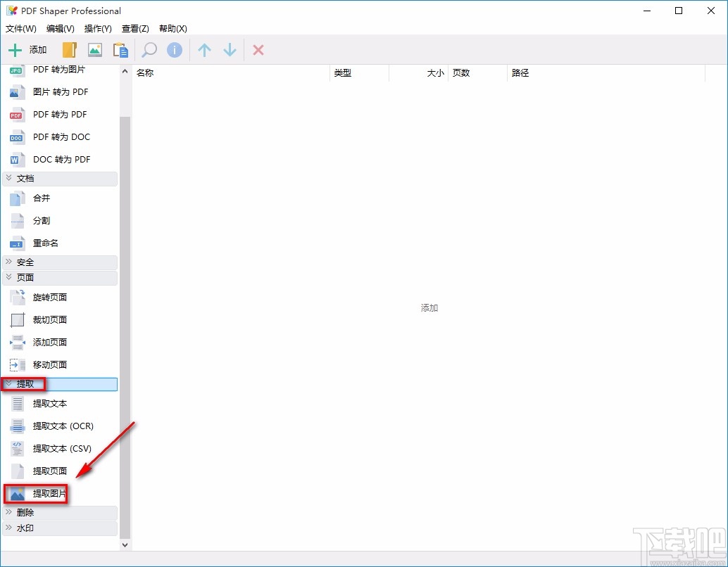This screenshot has height=567, width=728.
Task: Open the 操作(Y) menu
Action: [x=98, y=29]
